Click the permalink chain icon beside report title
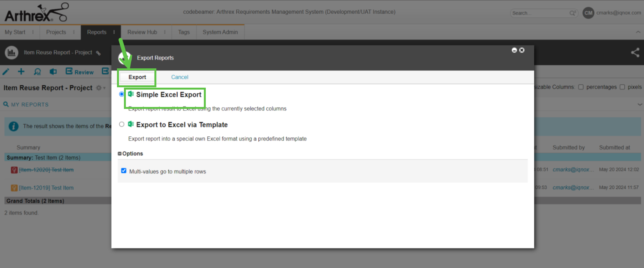Screen dimensions: 644x268 point(98,53)
